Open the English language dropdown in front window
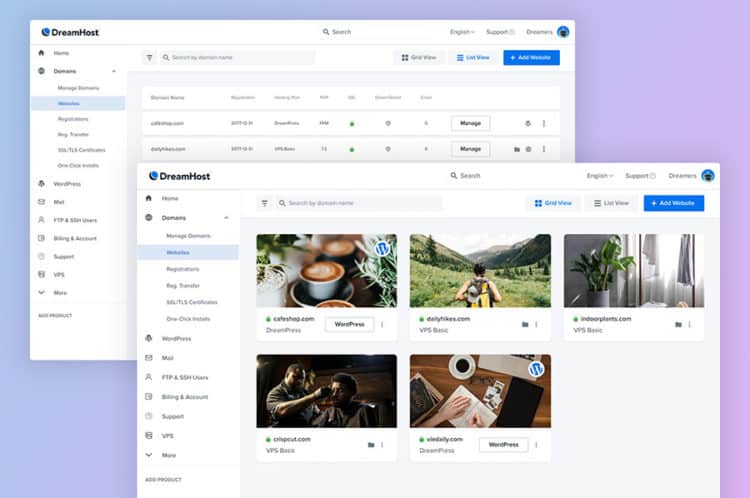The height and width of the screenshot is (498, 750). [x=600, y=176]
